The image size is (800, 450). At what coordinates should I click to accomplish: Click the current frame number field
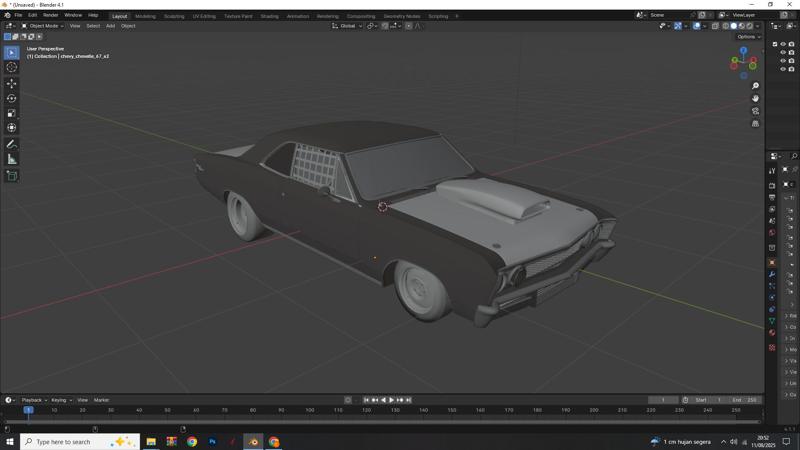point(663,400)
